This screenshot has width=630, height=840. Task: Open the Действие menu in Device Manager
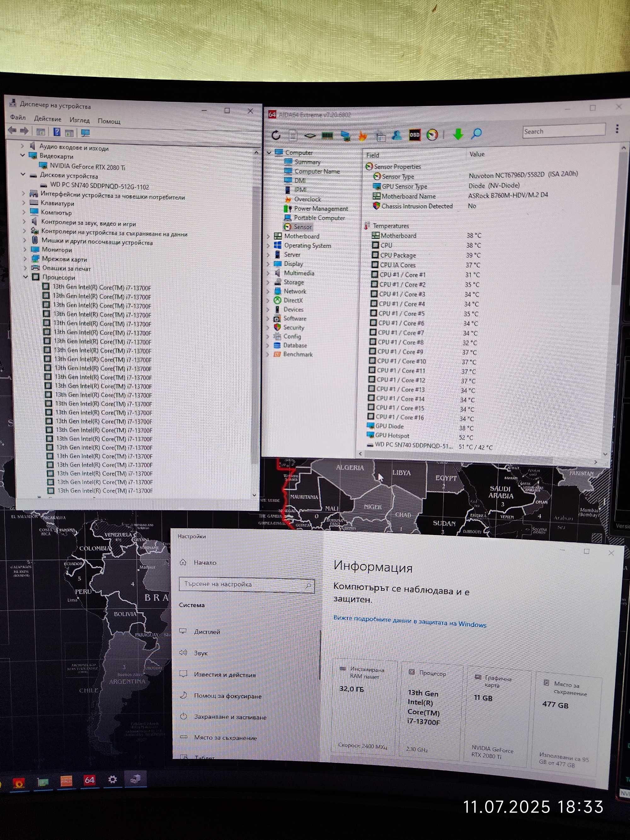pyautogui.click(x=48, y=118)
